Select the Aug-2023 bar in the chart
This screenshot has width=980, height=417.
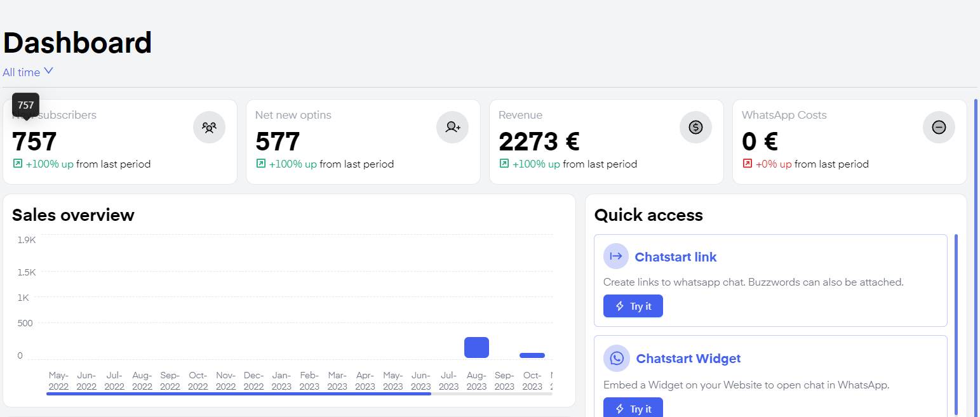click(476, 347)
